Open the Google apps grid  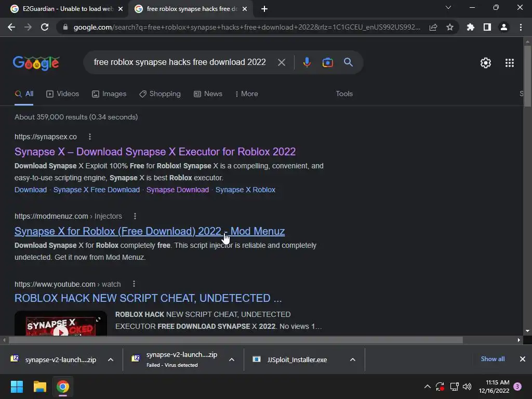[x=509, y=63]
